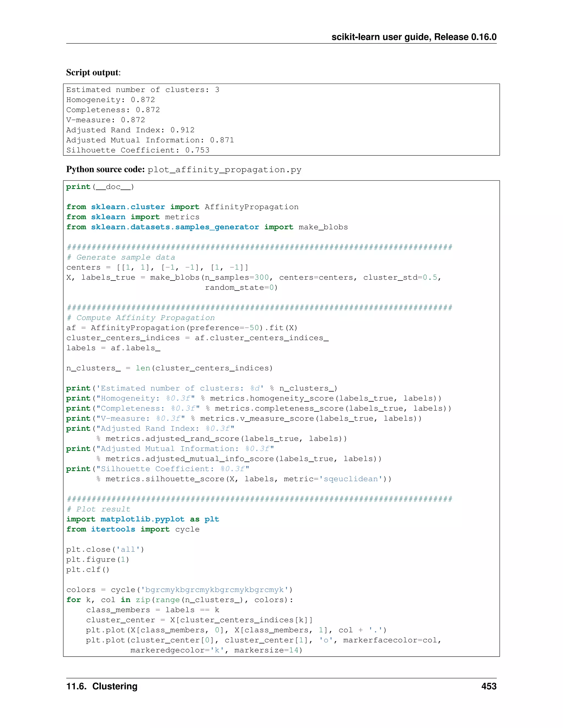Screen dimensions: 563x728
Task: Click the 'labels = af.labels_' line
Action: [113, 348]
